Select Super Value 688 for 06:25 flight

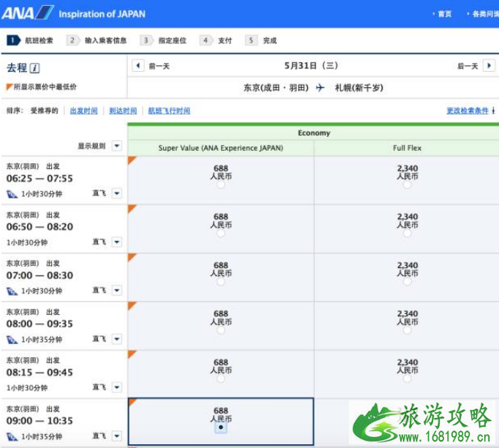tap(221, 184)
